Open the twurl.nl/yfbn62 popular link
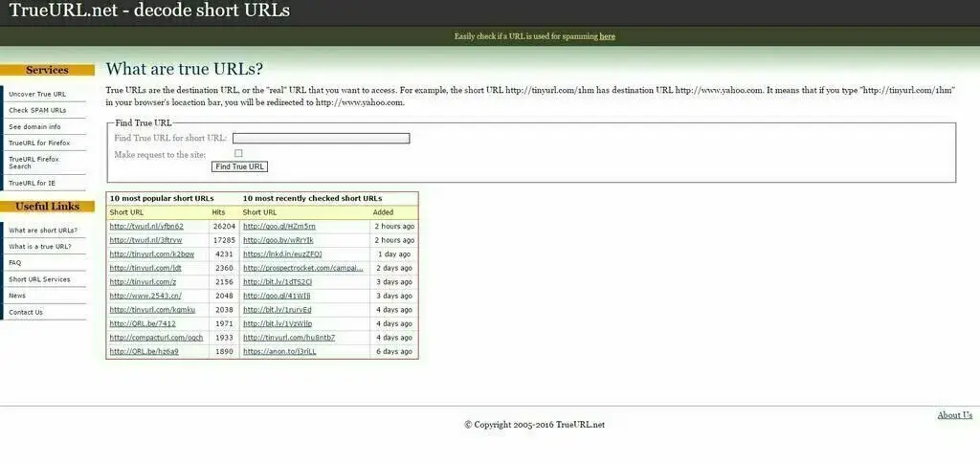This screenshot has width=980, height=463. click(146, 226)
